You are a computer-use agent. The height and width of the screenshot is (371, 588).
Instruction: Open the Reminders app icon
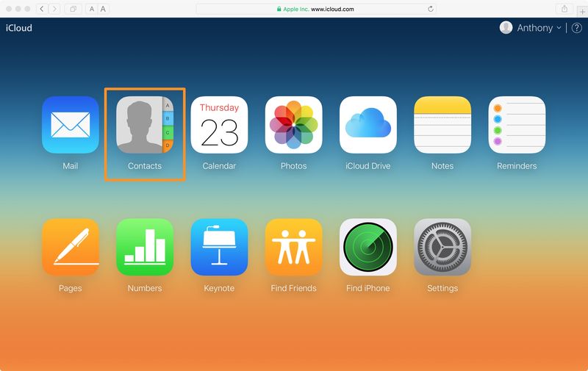tap(517, 125)
